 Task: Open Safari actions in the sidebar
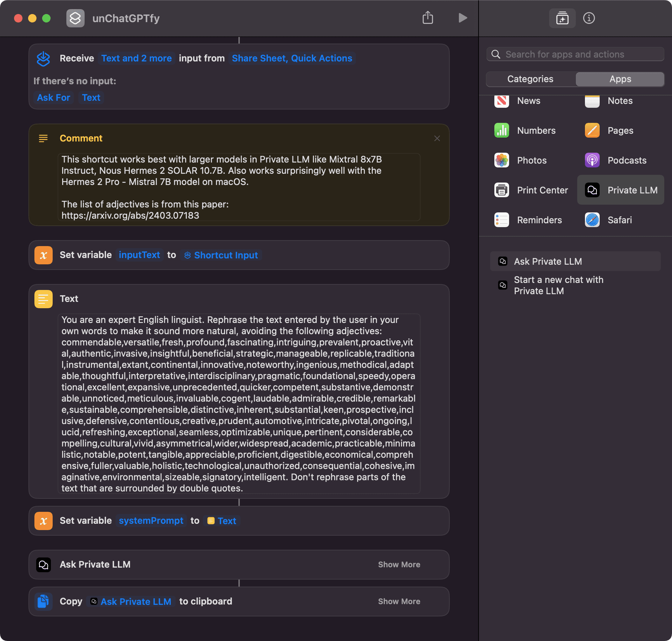tap(592, 220)
